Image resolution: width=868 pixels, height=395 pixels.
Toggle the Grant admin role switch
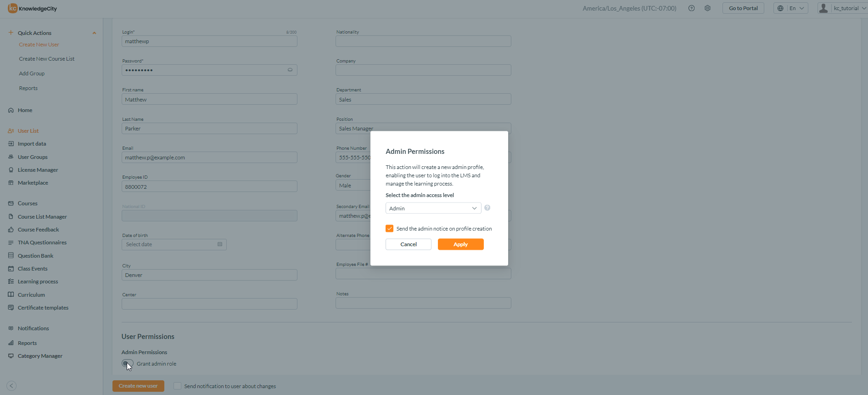pyautogui.click(x=127, y=364)
